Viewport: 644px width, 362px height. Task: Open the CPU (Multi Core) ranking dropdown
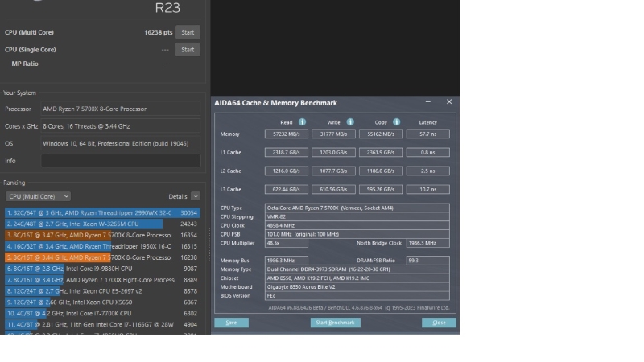38,196
